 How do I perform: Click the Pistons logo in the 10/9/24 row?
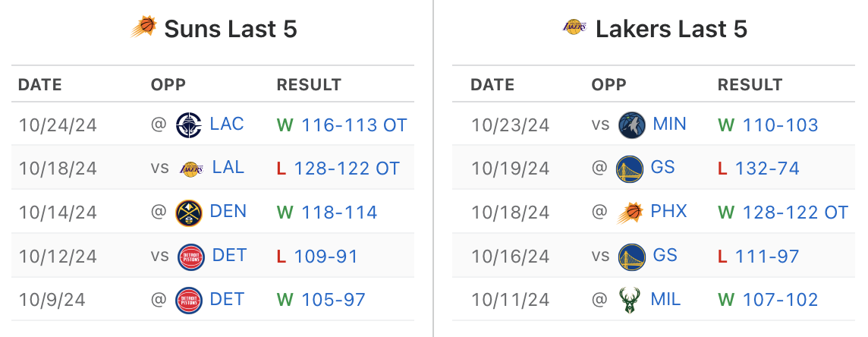tap(189, 301)
